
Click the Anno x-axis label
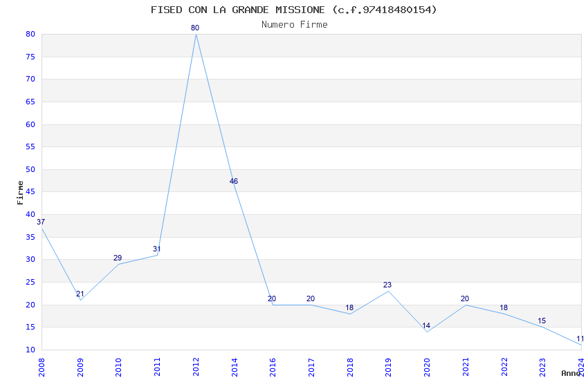pyautogui.click(x=571, y=373)
